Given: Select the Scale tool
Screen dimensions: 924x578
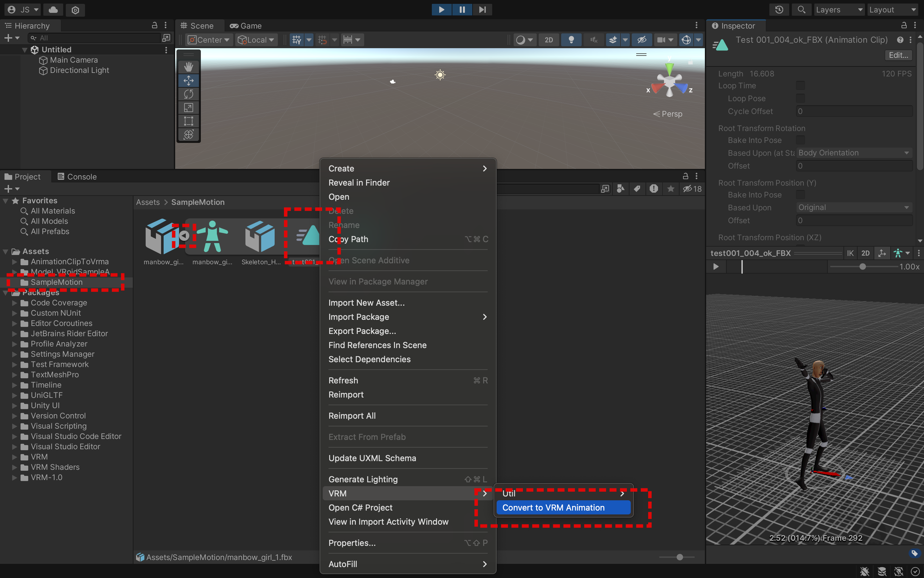Looking at the screenshot, I should click(189, 108).
